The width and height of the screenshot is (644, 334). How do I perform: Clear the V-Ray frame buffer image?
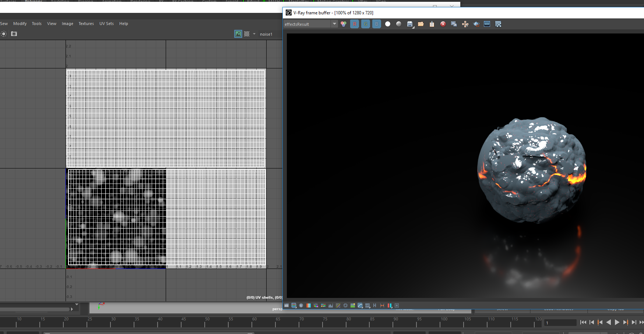[x=443, y=24]
